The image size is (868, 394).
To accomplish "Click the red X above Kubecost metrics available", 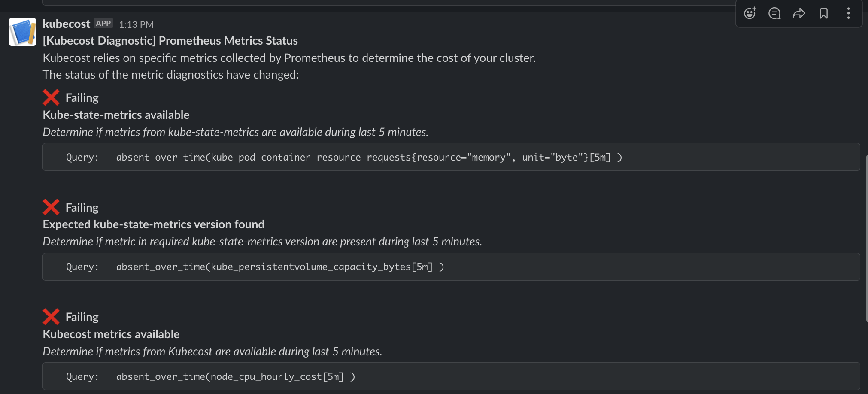I will (51, 317).
